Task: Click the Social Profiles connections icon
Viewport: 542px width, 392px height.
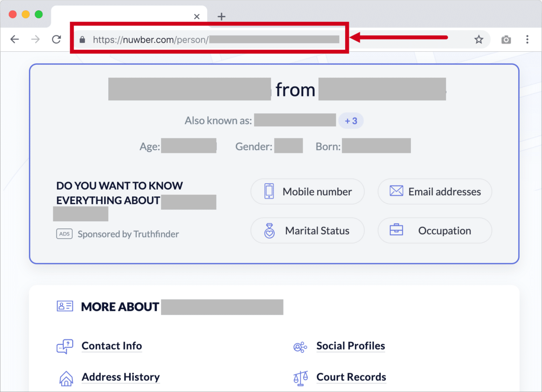Action: pyautogui.click(x=300, y=347)
